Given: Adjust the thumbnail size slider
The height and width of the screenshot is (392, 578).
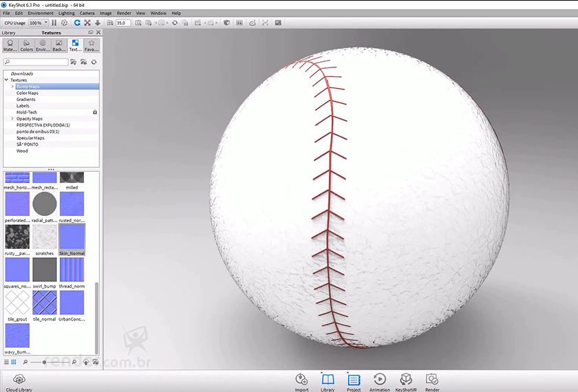Looking at the screenshot, I should point(45,362).
